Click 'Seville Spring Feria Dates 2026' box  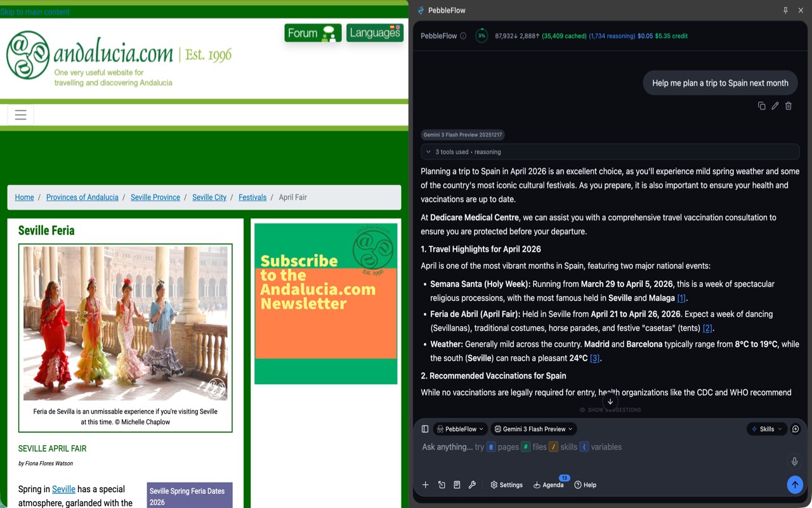pos(190,496)
